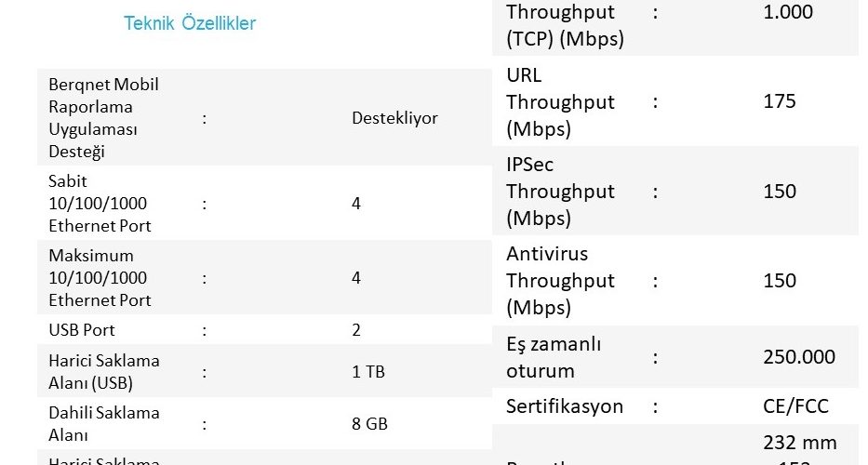868x465 pixels.
Task: Click the URL throughput value 175
Action: click(x=780, y=101)
